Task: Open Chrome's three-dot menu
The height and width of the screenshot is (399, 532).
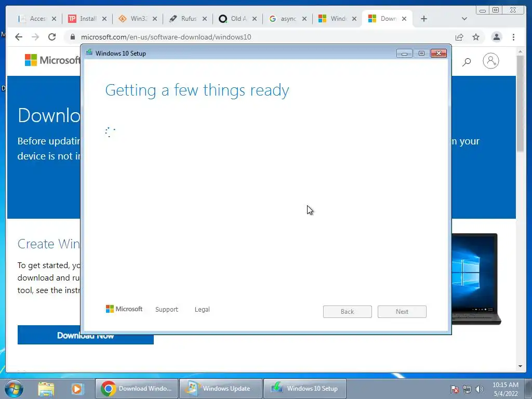Action: coord(513,37)
